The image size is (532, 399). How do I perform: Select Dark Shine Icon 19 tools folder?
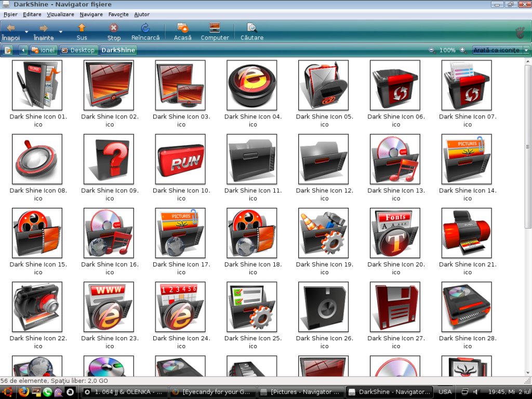[x=323, y=233]
